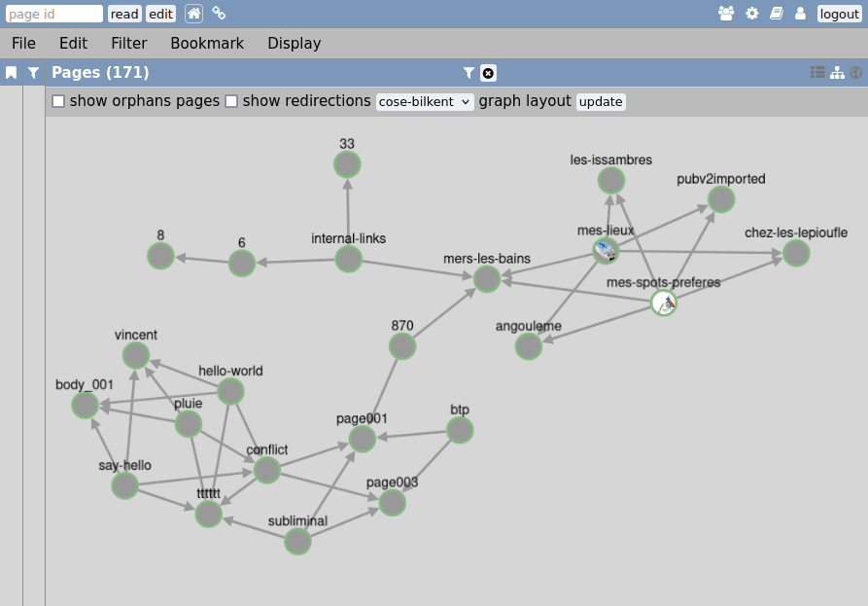Image resolution: width=868 pixels, height=606 pixels.
Task: Click the bookmark icon in left panel header
Action: point(11,73)
